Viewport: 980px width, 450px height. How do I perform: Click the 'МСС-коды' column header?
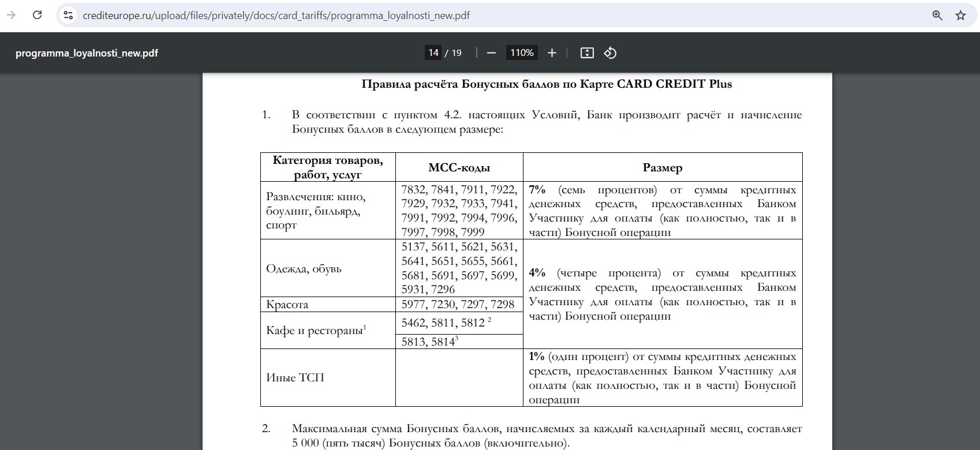[459, 168]
